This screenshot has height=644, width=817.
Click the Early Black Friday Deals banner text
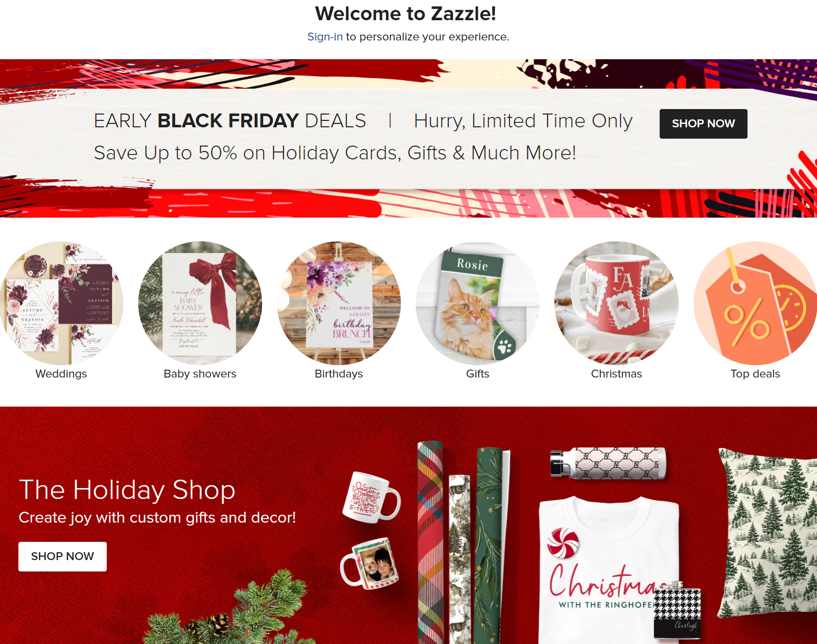[x=230, y=121]
